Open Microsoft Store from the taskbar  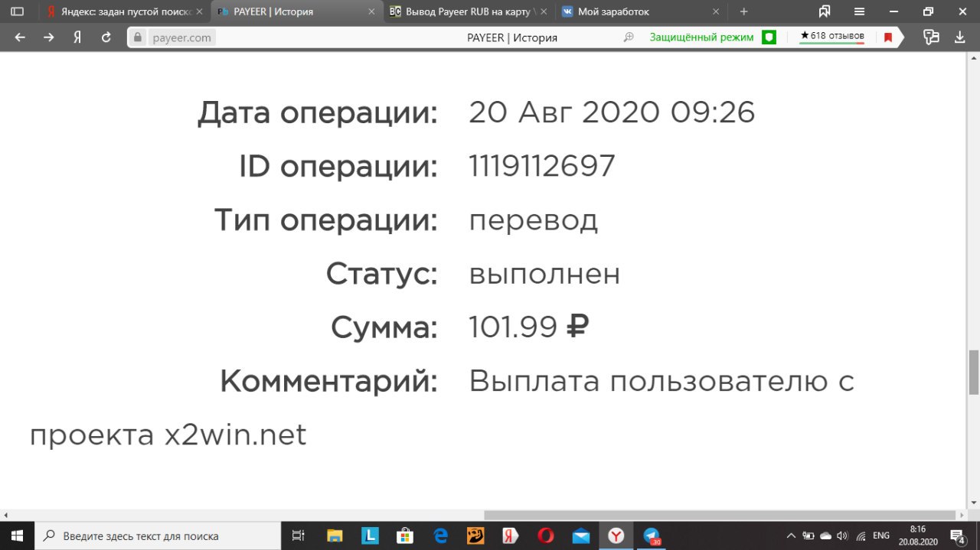tap(405, 535)
